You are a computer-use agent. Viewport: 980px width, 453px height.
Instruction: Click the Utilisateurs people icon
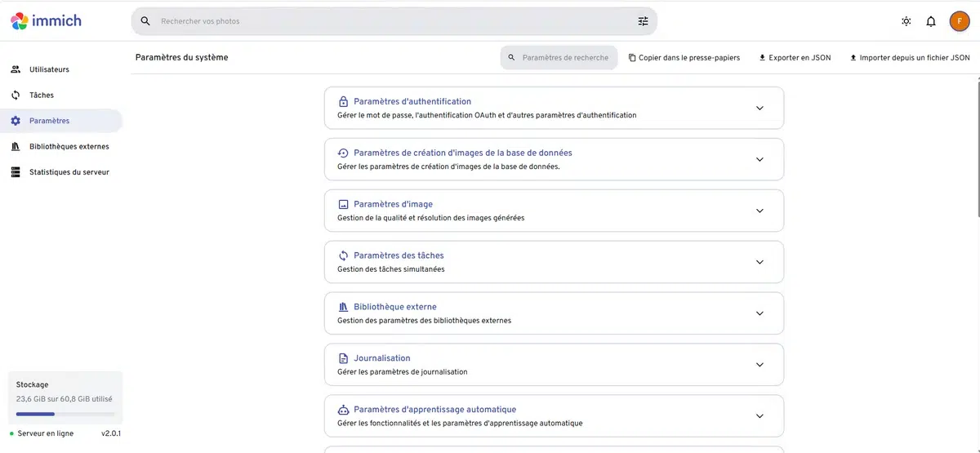pos(16,69)
